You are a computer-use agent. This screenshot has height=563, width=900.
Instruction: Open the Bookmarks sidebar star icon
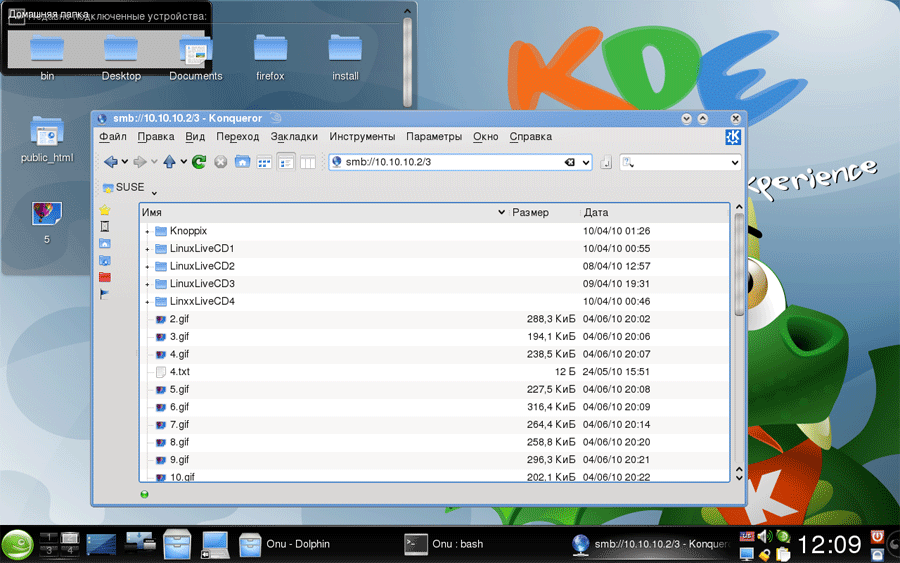(104, 210)
